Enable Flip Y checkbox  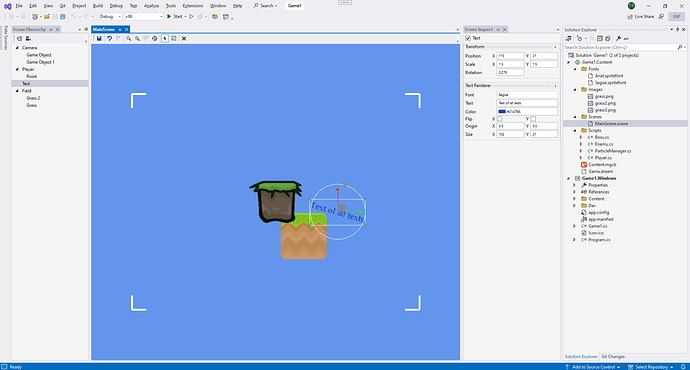533,119
